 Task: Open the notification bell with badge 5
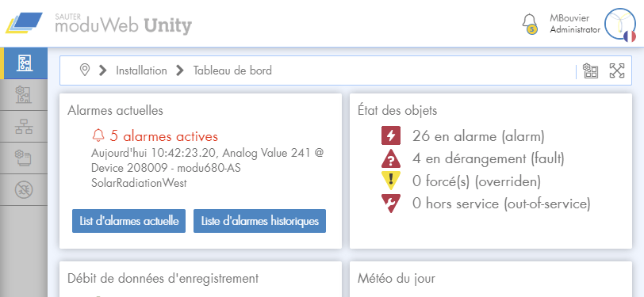(530, 24)
